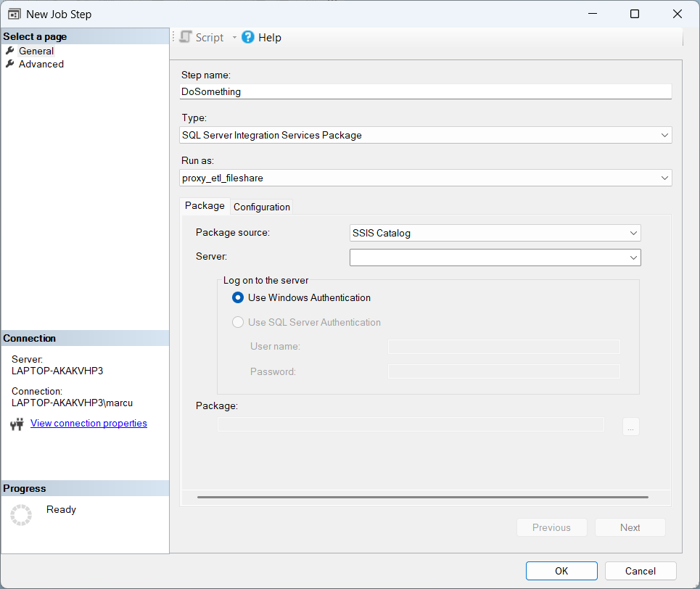Click the Script toolbar icon
Image resolution: width=700 pixels, height=589 pixels.
(x=186, y=37)
